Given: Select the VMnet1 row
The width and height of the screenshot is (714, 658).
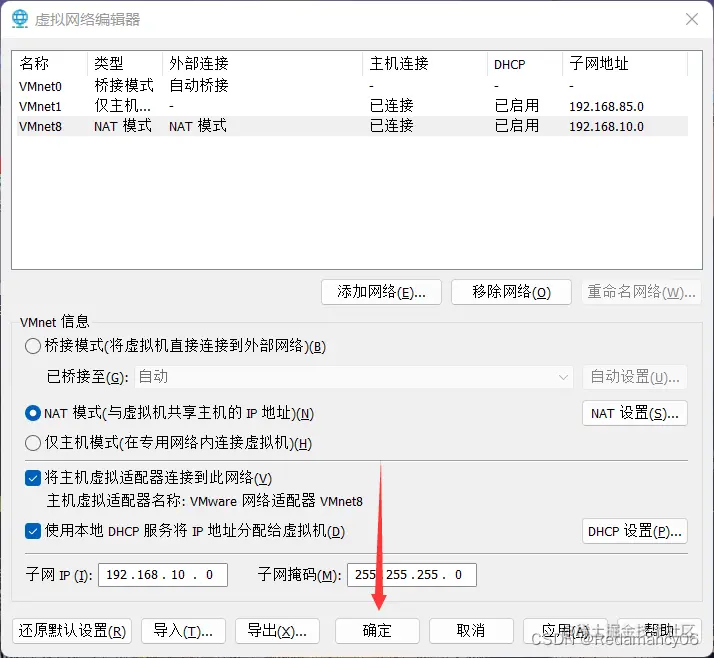Looking at the screenshot, I should [352, 106].
